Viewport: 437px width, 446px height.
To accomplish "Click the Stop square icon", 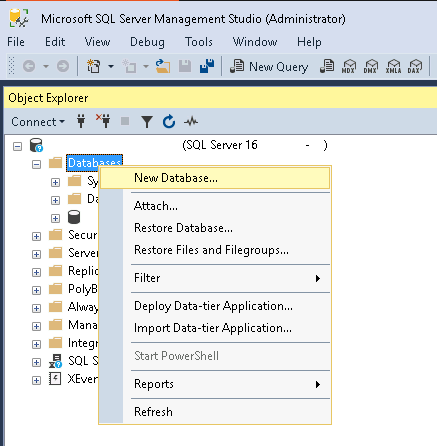I will 125,121.
